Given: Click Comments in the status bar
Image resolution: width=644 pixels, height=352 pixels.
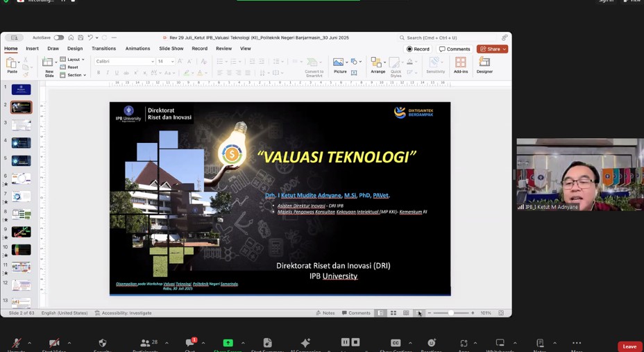Looking at the screenshot, I should coord(356,313).
